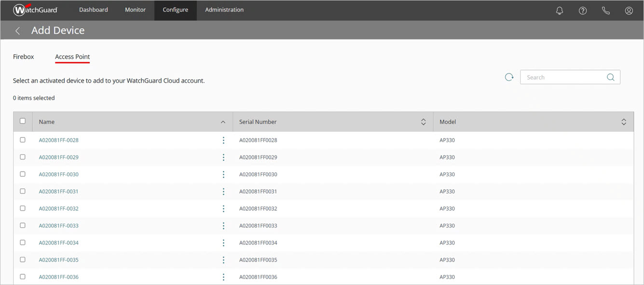
Task: Click the back arrow next to Add Device
Action: pyautogui.click(x=17, y=30)
